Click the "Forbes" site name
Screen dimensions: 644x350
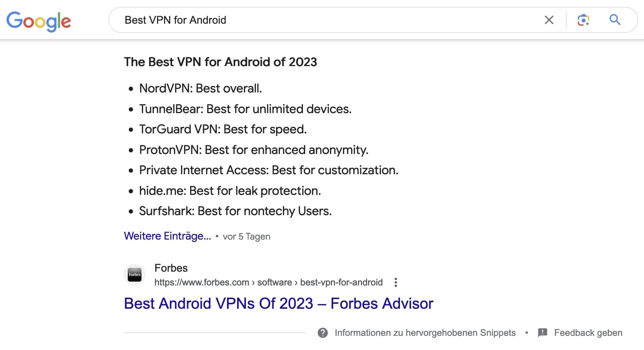pyautogui.click(x=171, y=268)
